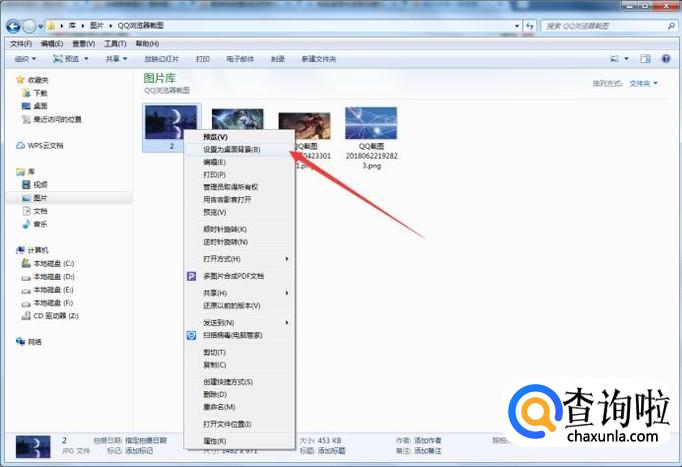Choose 复制(C) in the context menu
This screenshot has height=467, width=682.
tap(238, 365)
